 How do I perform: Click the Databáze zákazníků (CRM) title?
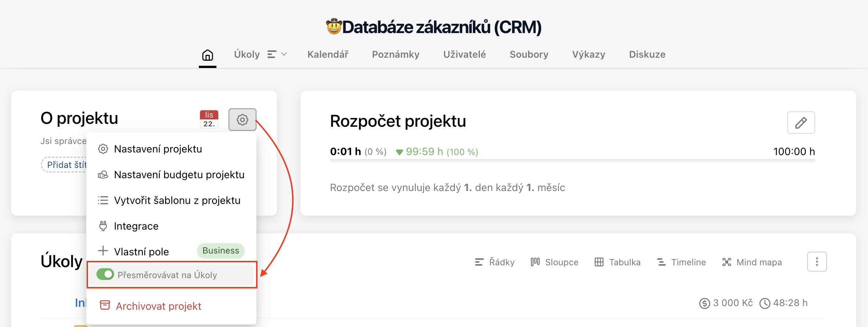click(442, 27)
